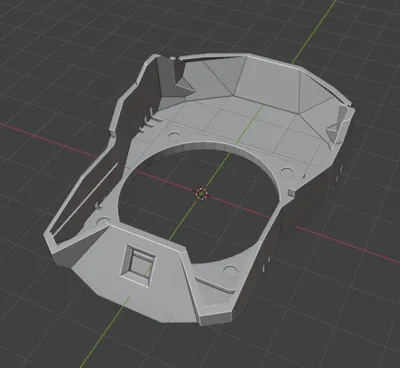Click the screw hole nearest the back-left pegs
Image resolution: width=400 pixels, height=368 pixels.
pyautogui.click(x=174, y=135)
